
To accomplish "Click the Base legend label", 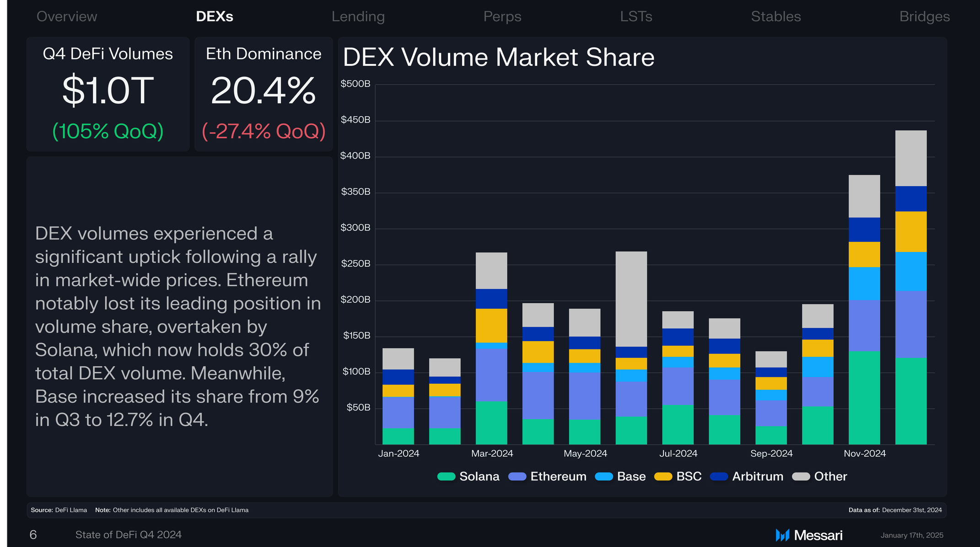I will tap(631, 477).
